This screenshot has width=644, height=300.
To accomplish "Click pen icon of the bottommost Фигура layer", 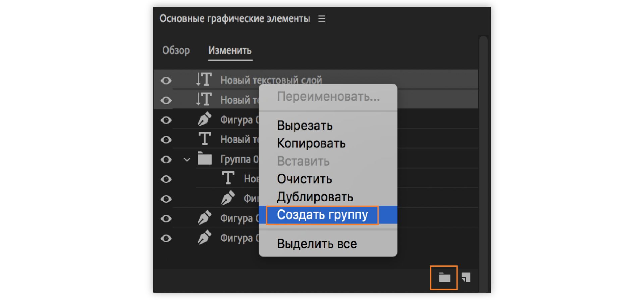I will (x=204, y=238).
